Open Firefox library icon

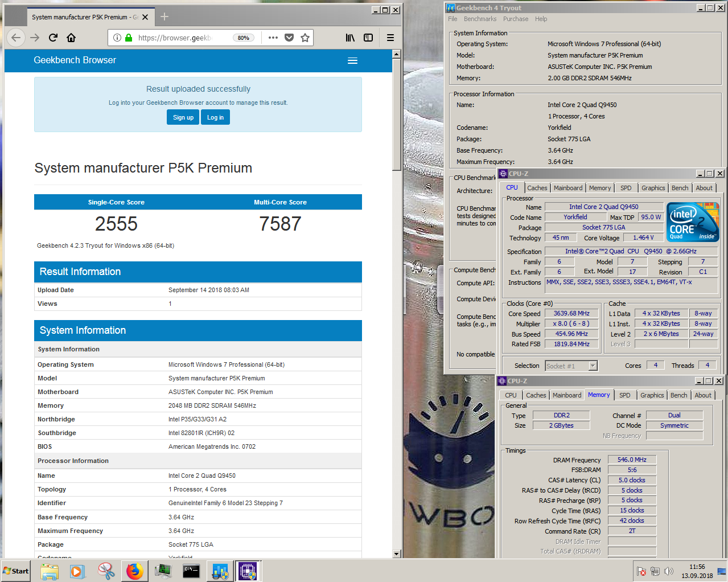coord(350,38)
